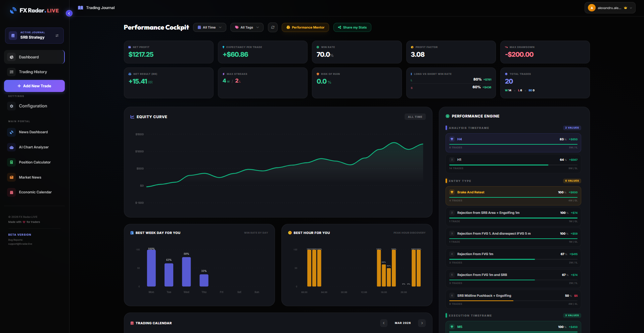Open the Performance Mentor
Viewport: 644px width, 333px height.
[305, 27]
